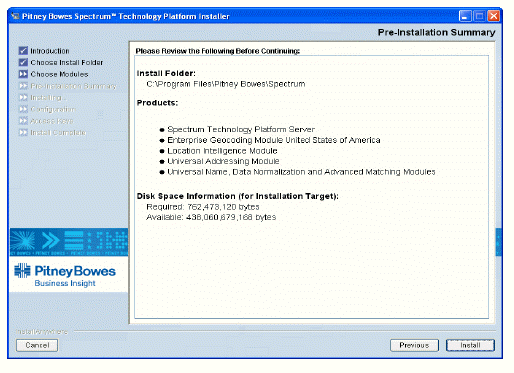Click the Pre-Installation Summary page title
514x373 pixels.
coord(436,32)
